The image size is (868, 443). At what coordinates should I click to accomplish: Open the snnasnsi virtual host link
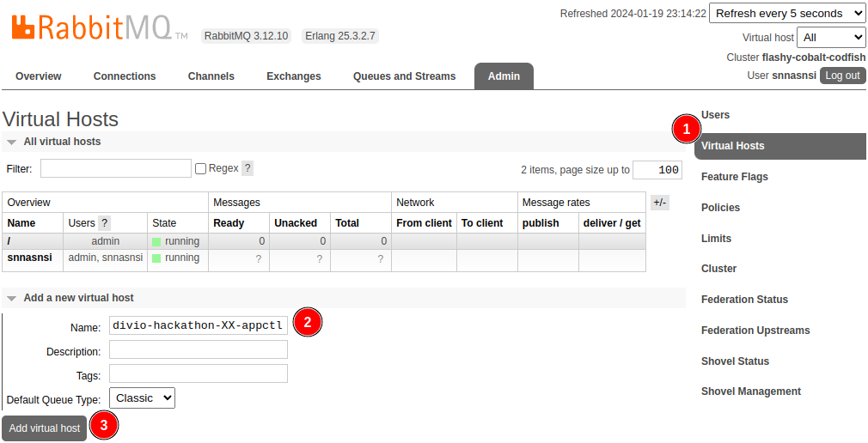click(30, 258)
